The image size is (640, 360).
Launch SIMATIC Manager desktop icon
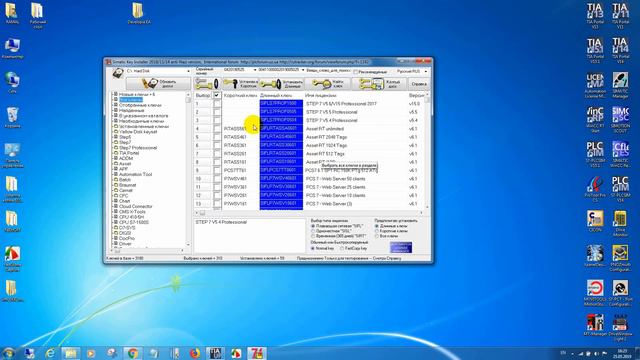(x=620, y=85)
